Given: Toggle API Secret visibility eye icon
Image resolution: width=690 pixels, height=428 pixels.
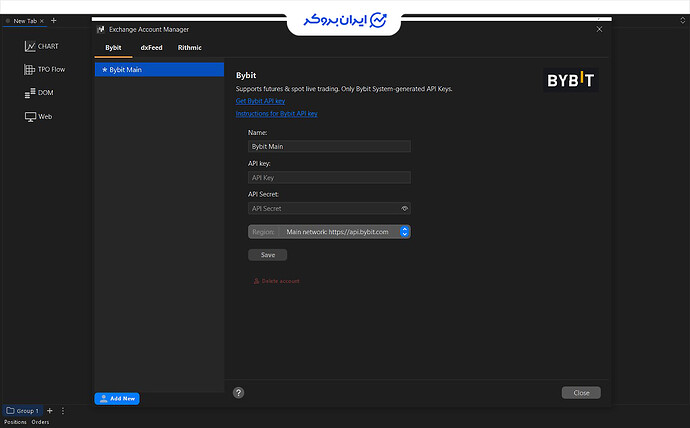Looking at the screenshot, I should click(404, 209).
